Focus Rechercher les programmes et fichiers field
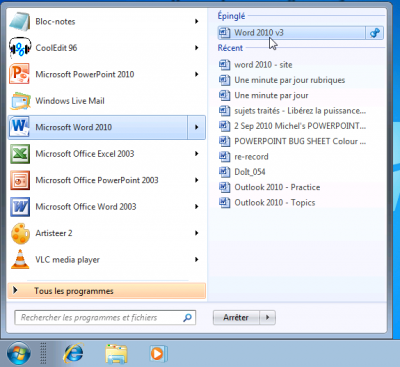The height and width of the screenshot is (367, 400). pyautogui.click(x=105, y=317)
